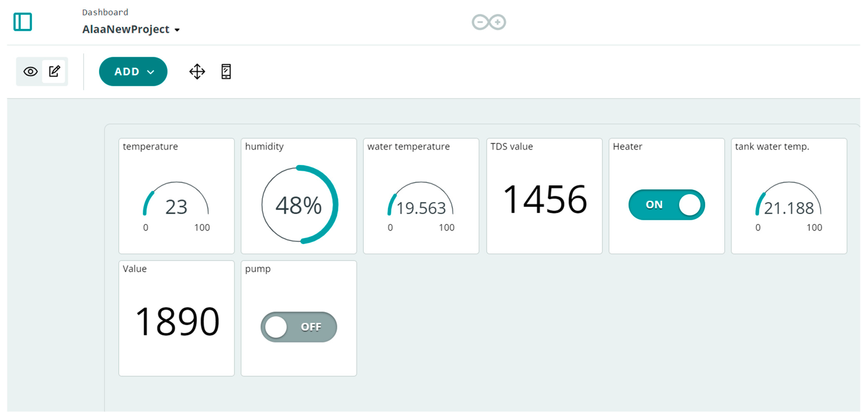
Task: Switch to view mode eye icon
Action: [x=30, y=71]
